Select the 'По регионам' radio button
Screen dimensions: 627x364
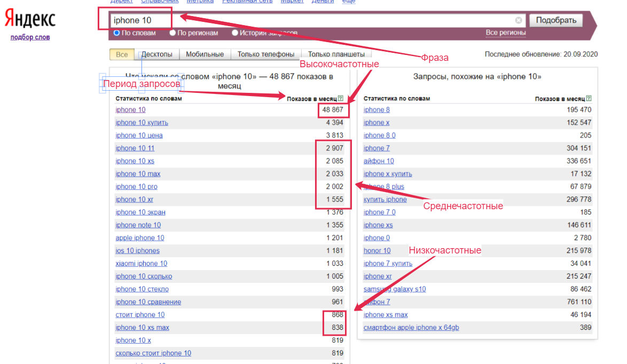tap(173, 33)
